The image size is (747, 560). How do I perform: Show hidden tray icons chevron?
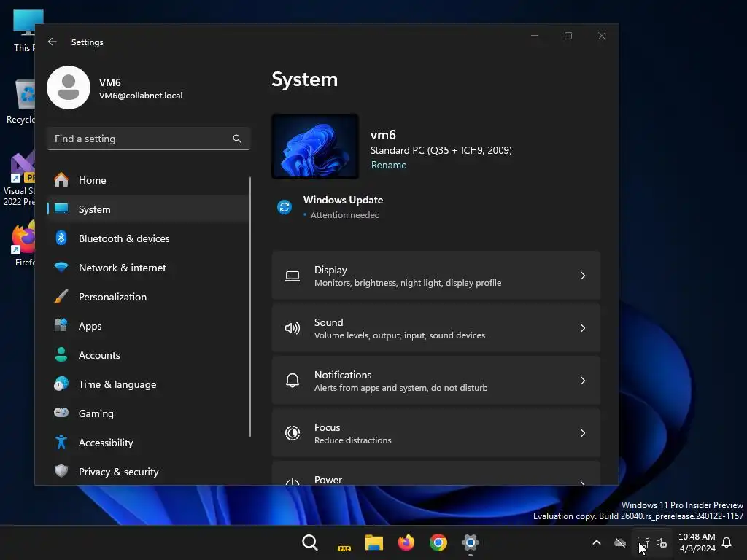(x=597, y=542)
